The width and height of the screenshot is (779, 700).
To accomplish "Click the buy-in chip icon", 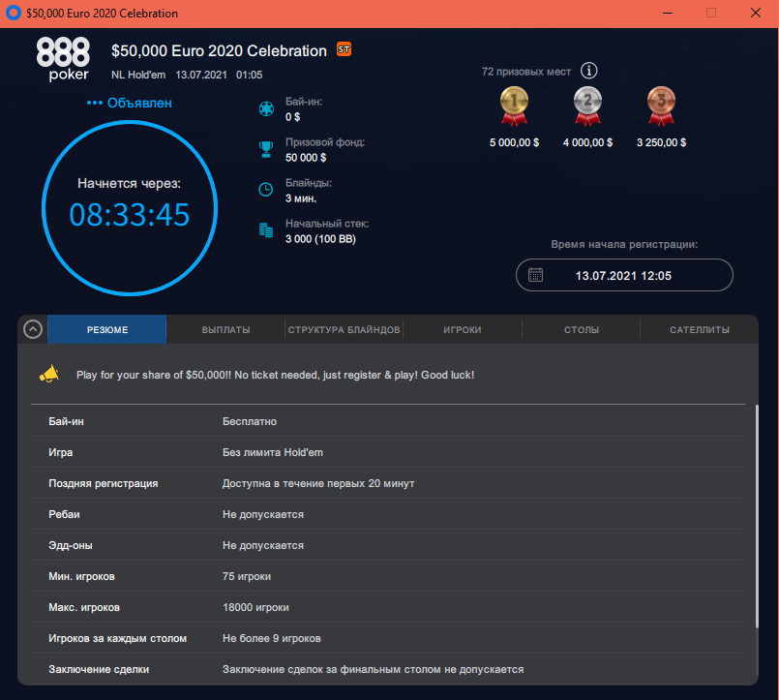I will pyautogui.click(x=266, y=108).
